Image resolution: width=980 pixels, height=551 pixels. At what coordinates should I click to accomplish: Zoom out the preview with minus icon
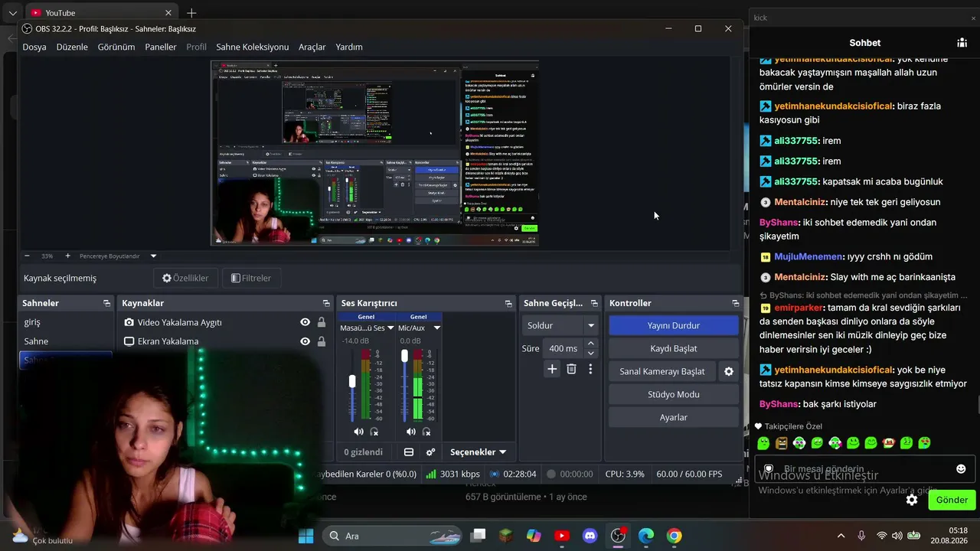coord(27,256)
